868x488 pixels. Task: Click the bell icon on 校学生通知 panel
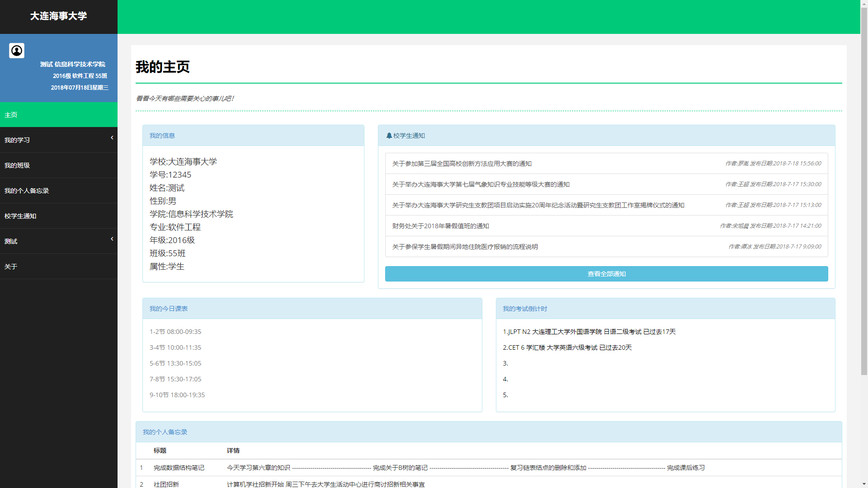click(390, 135)
